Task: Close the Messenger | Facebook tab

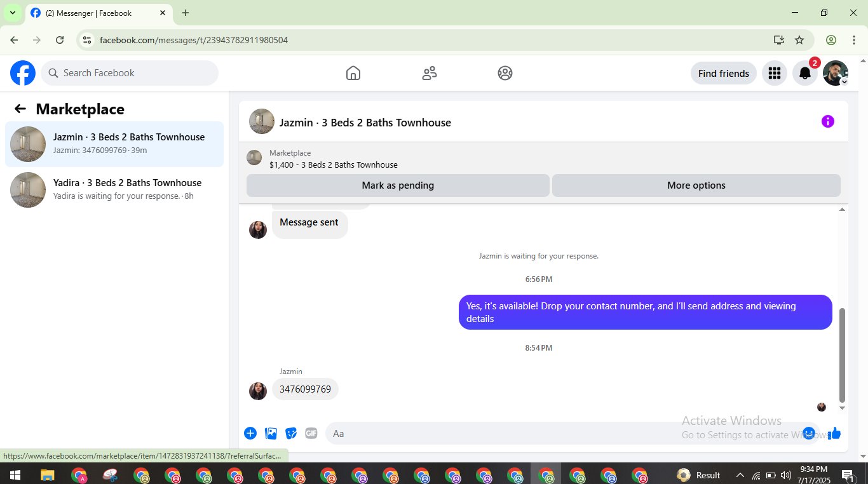Action: 163,13
